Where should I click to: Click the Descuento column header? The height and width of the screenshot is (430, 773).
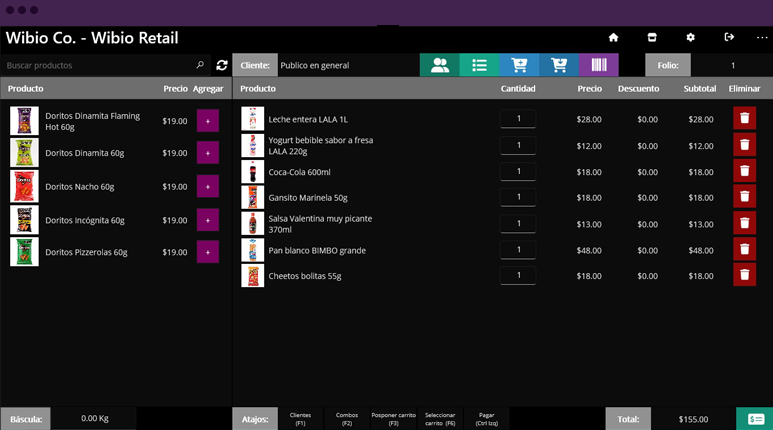638,89
